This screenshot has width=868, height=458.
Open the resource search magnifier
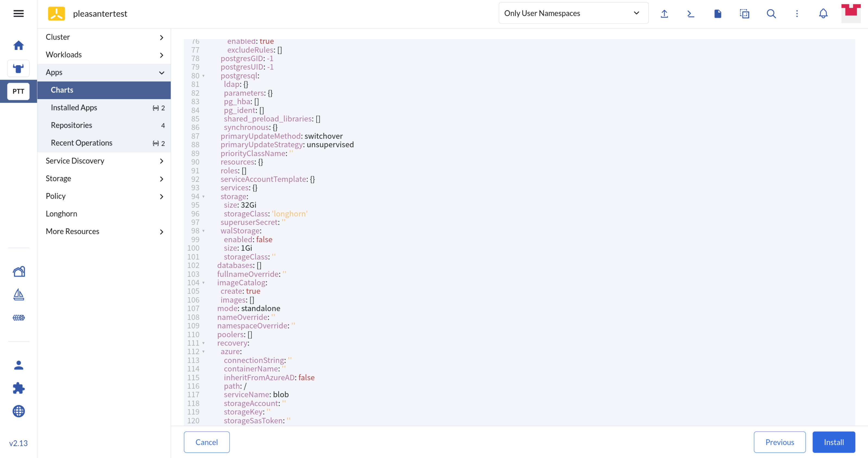[771, 14]
